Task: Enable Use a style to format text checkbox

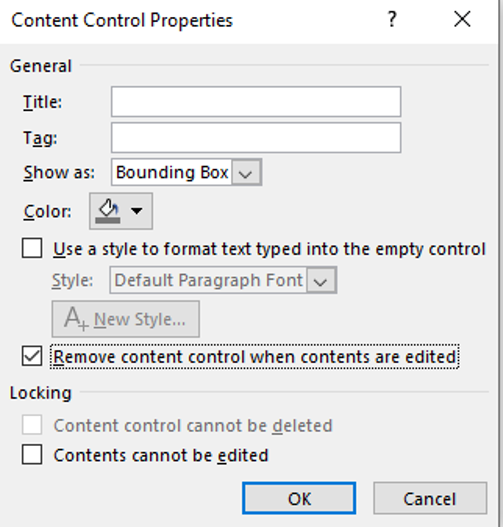Action: pyautogui.click(x=32, y=248)
